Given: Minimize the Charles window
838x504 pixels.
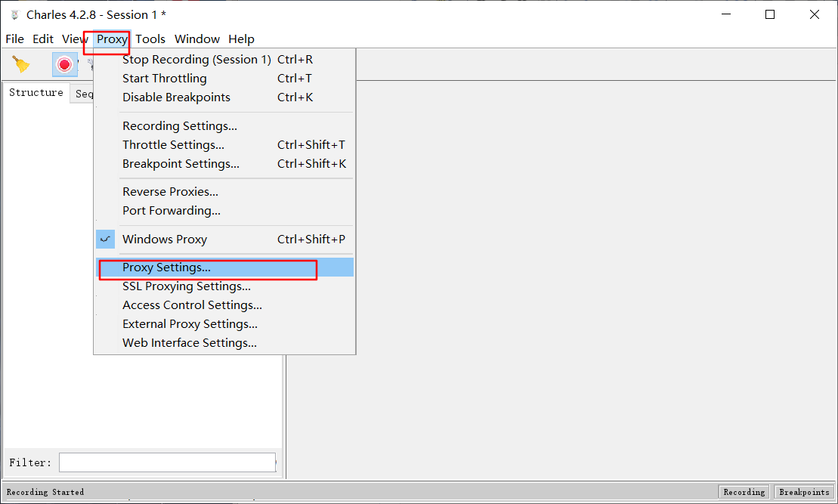Looking at the screenshot, I should click(725, 14).
